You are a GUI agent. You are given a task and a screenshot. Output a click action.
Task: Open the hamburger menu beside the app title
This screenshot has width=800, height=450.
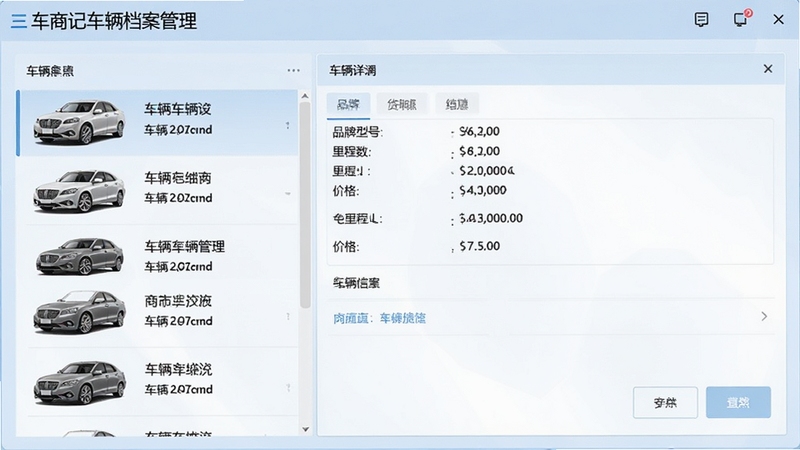pos(19,21)
